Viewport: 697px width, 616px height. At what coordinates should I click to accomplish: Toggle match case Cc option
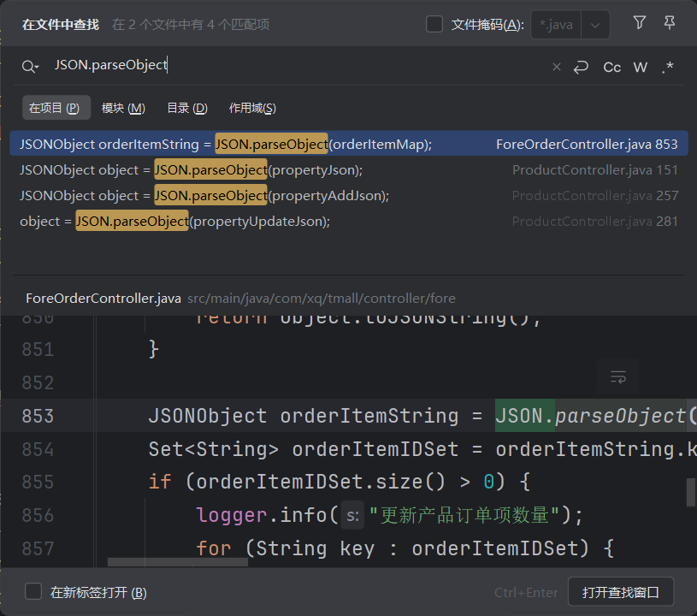tap(611, 67)
